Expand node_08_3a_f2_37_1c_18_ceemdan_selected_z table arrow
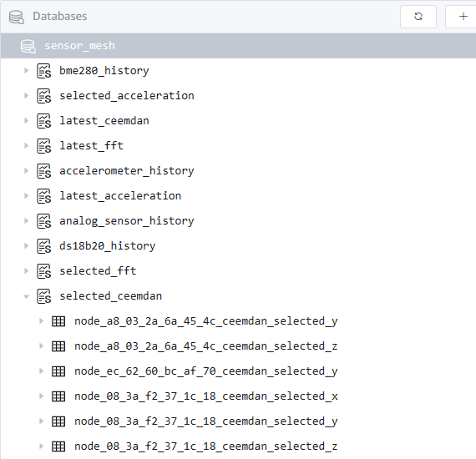This screenshot has height=459, width=476. click(41, 446)
